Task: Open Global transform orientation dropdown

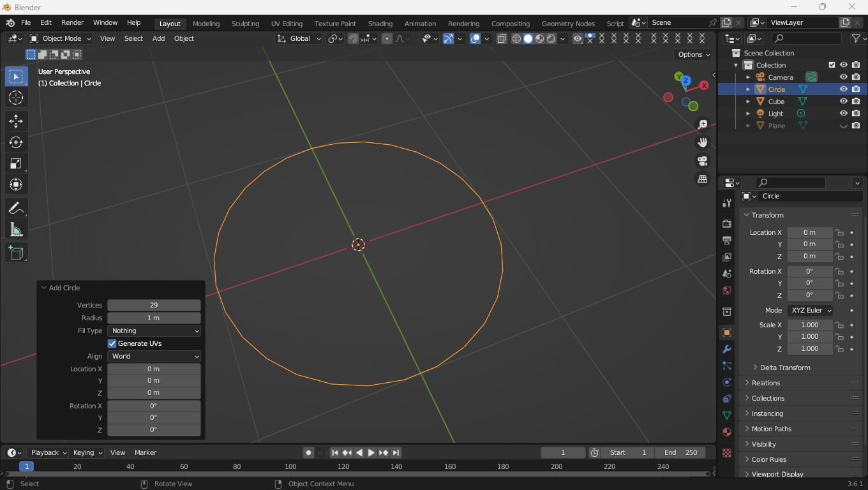Action: [x=299, y=38]
